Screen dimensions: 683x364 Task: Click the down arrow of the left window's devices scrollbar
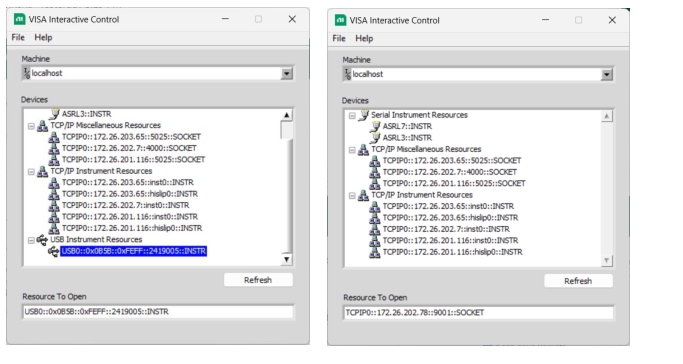click(287, 260)
